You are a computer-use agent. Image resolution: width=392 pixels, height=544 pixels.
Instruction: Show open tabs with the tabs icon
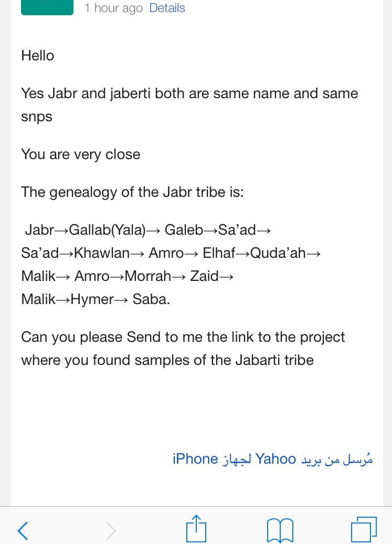click(x=364, y=529)
